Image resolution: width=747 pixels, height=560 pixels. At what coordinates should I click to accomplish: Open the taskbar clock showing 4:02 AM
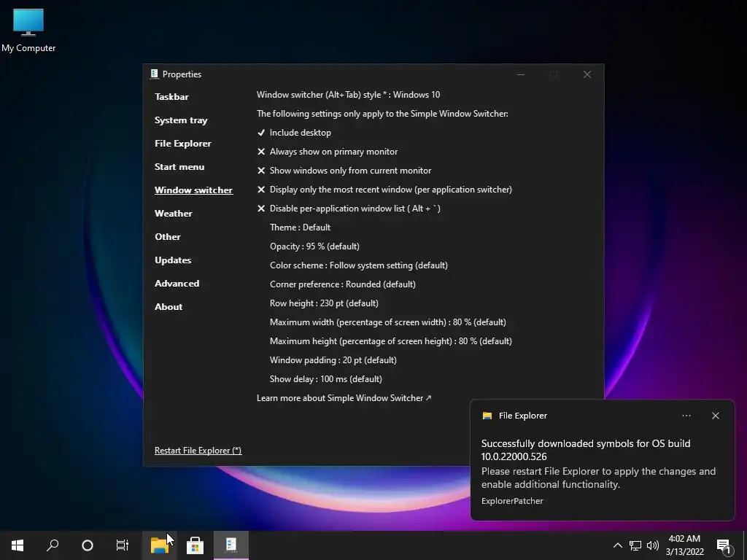click(684, 545)
